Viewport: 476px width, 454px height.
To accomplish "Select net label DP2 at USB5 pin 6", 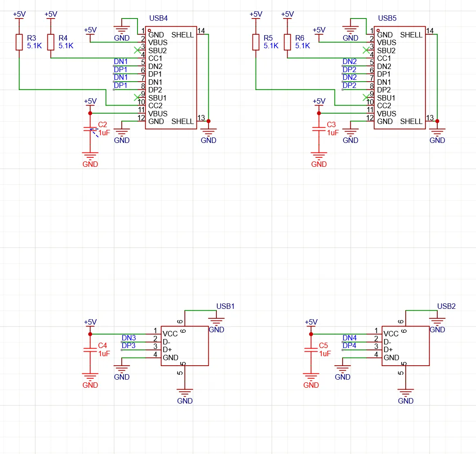I will click(x=349, y=69).
